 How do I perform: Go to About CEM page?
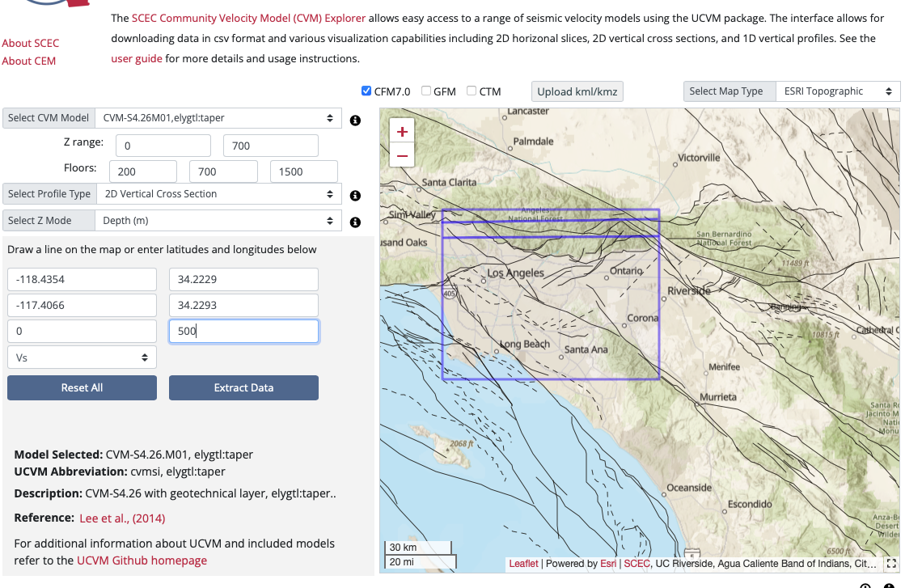[x=29, y=61]
